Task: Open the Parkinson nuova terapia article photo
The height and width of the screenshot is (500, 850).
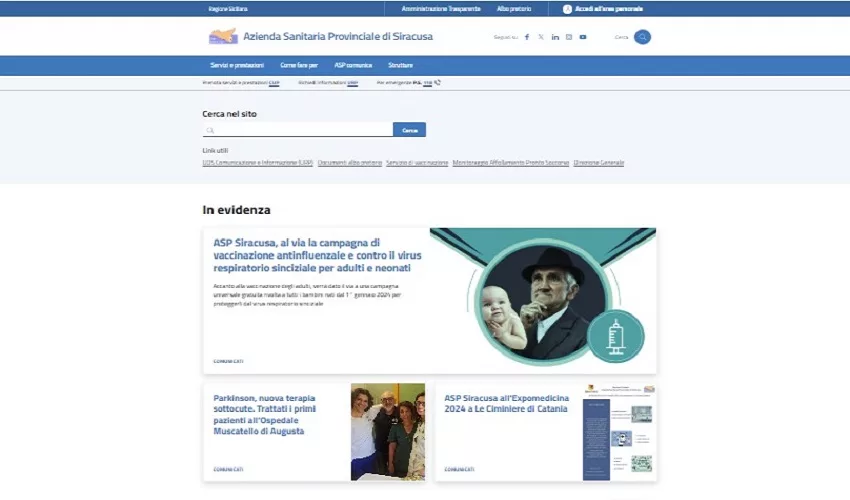Action: (x=387, y=432)
